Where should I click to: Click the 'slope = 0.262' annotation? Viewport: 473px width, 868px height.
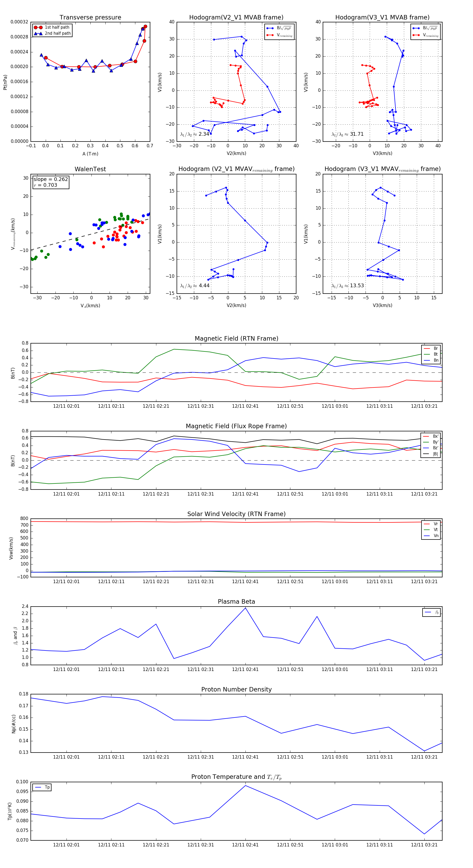[x=50, y=179]
